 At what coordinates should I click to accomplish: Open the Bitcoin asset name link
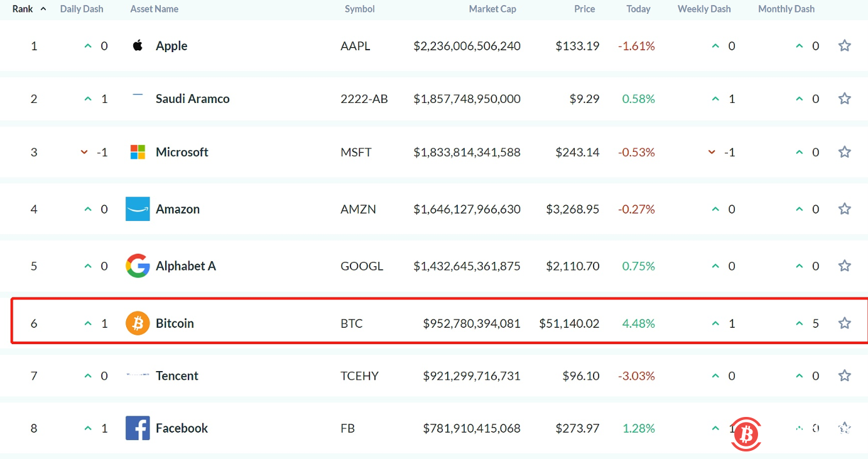[x=175, y=323]
